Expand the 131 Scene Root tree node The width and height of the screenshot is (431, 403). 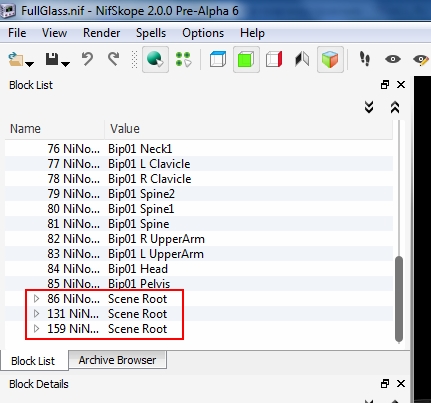37,314
